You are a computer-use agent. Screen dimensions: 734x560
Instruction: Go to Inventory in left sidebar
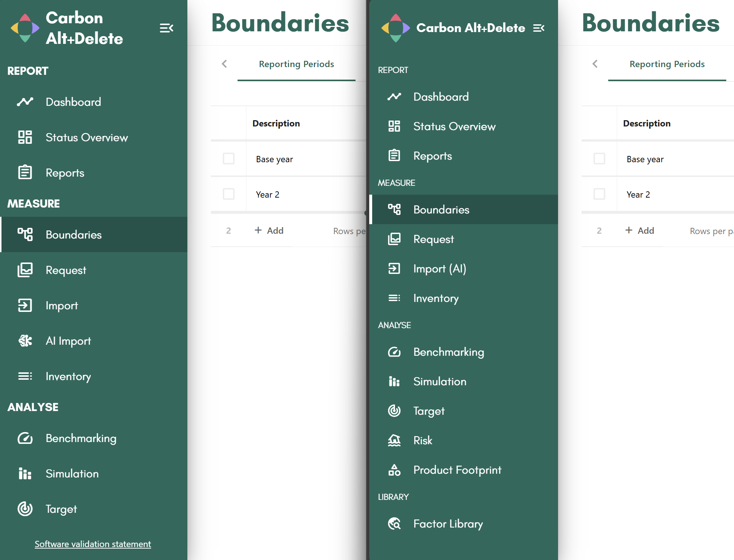coord(68,376)
